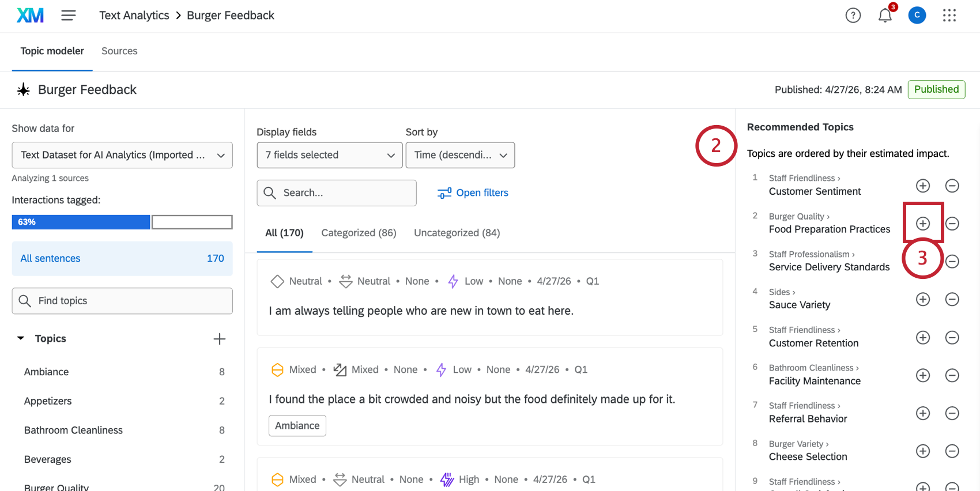Dismiss the Food Preparation Practices topic
The height and width of the screenshot is (491, 980).
coord(952,224)
